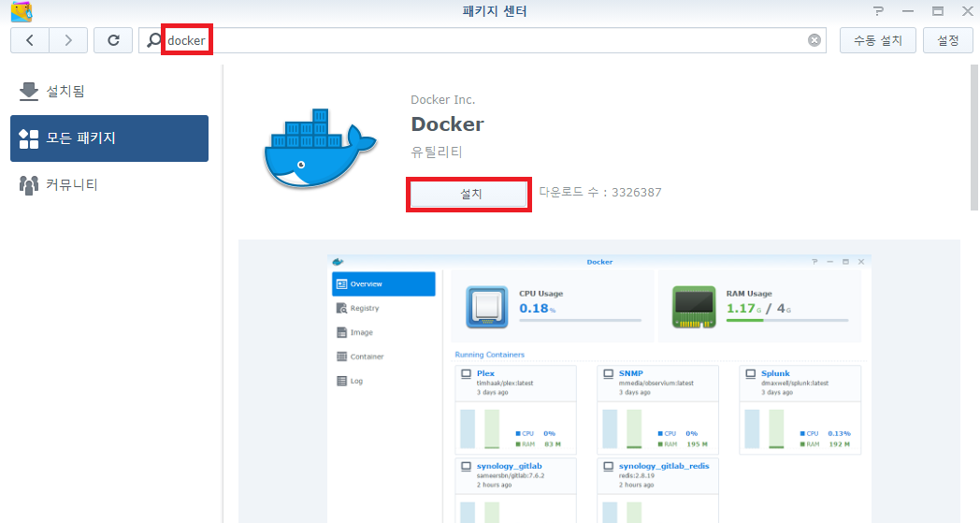Close the Package Center window
This screenshot has width=980, height=523.
coord(967,10)
